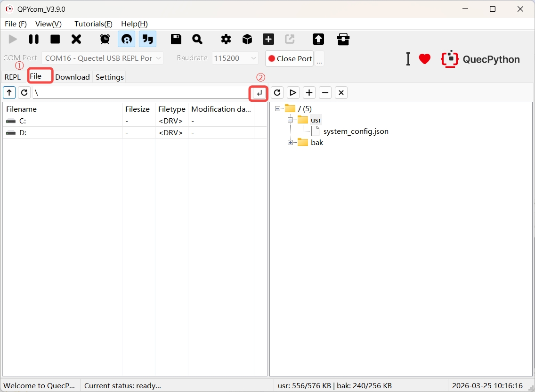Expand the bak folder tree node
This screenshot has height=392, width=535.
(291, 143)
